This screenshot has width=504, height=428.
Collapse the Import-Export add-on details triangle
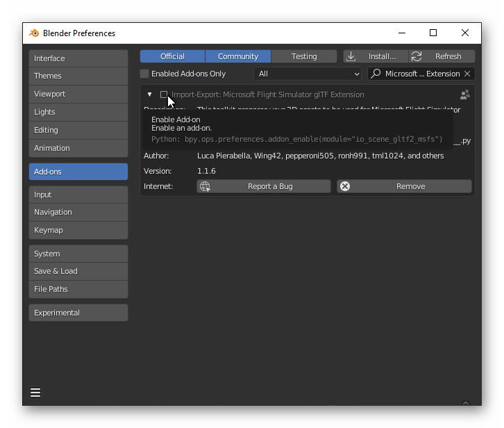pyautogui.click(x=149, y=94)
